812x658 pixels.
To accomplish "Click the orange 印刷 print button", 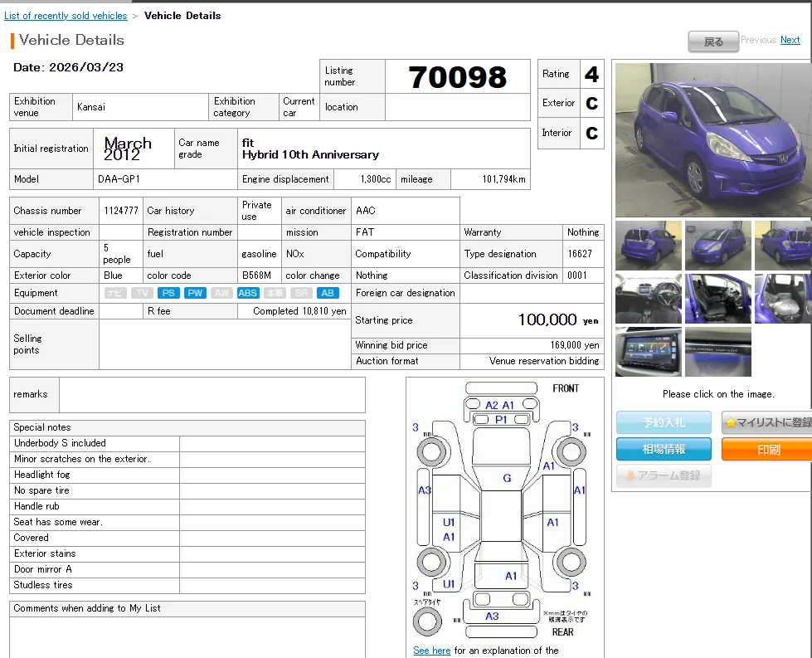I will (767, 449).
